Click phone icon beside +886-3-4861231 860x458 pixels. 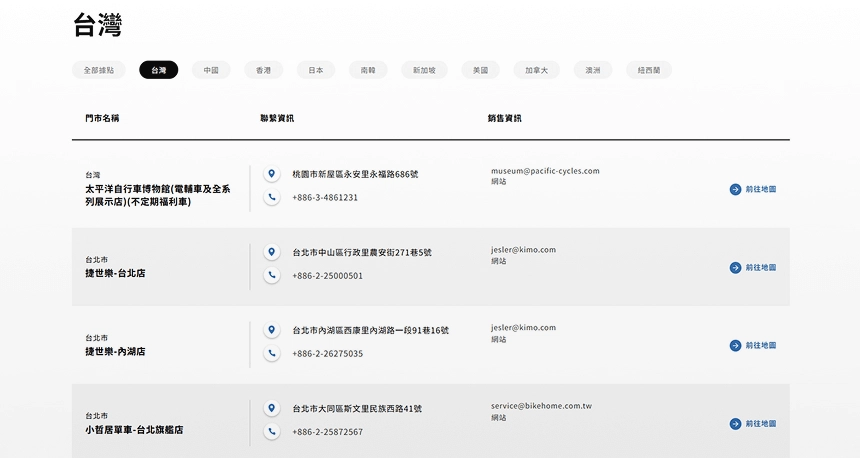point(271,197)
